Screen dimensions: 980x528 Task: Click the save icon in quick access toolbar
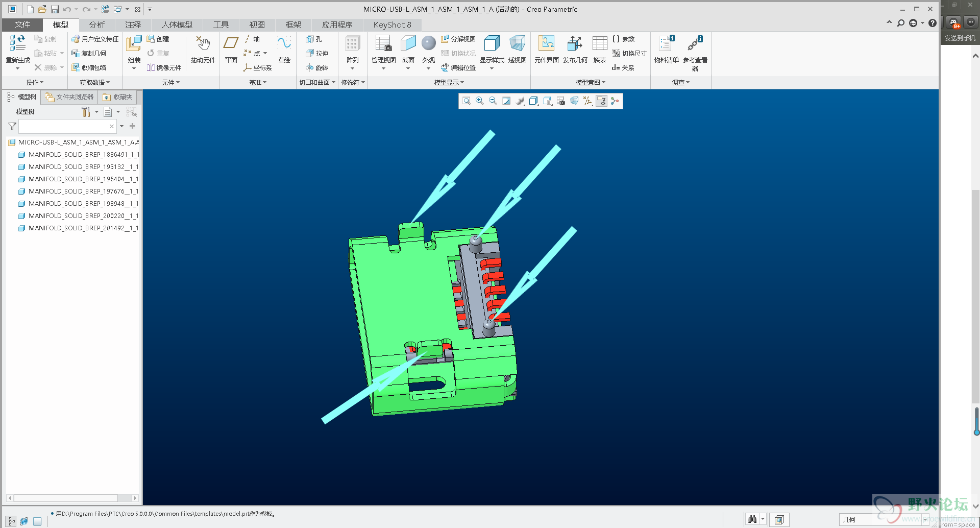55,9
